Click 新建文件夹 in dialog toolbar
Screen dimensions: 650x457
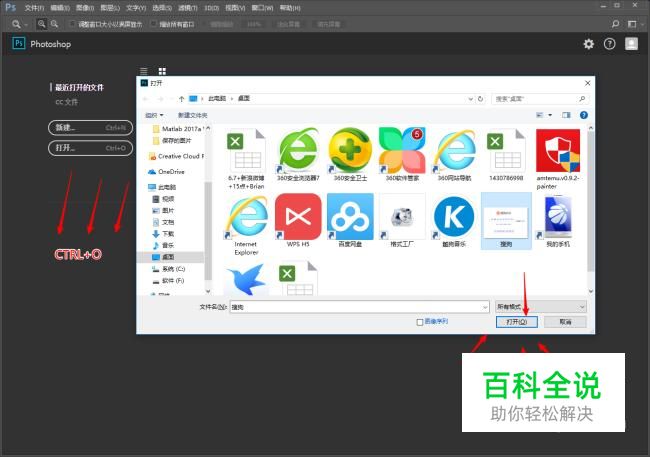pos(192,115)
